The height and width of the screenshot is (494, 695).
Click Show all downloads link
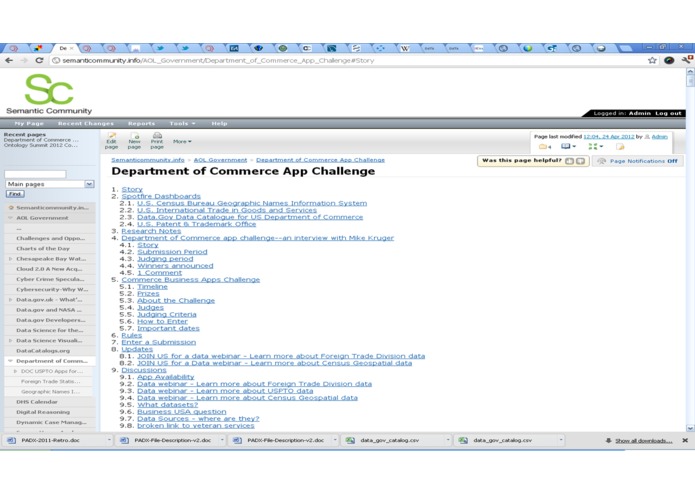click(644, 441)
